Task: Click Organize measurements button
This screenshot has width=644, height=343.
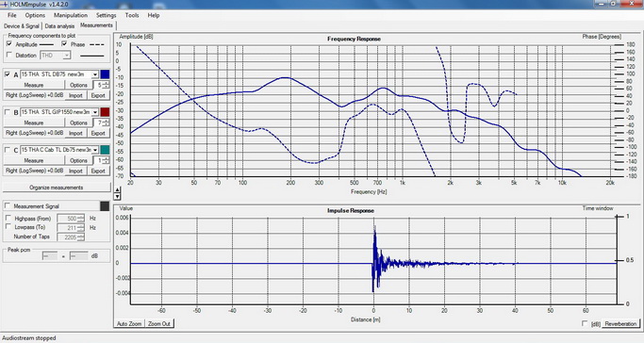Action: [x=57, y=188]
